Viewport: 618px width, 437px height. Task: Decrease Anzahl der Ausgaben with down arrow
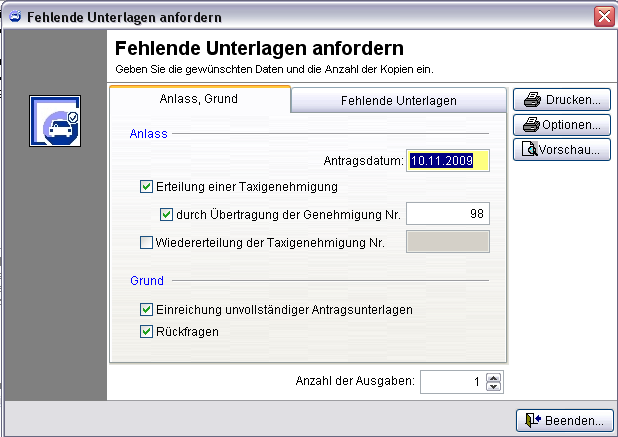coord(492,386)
